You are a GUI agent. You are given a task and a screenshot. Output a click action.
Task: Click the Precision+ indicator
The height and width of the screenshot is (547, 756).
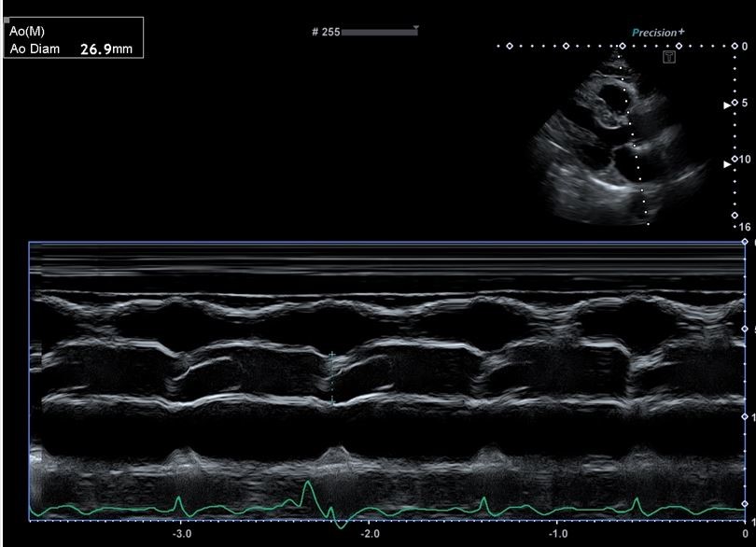(657, 33)
